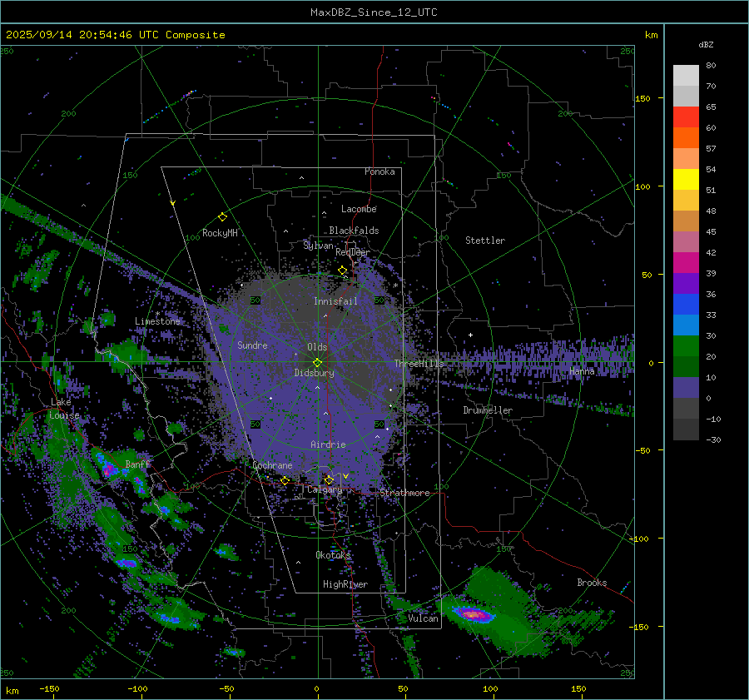749x700 pixels.
Task: Select the Vulcan label
Action: 423,618
